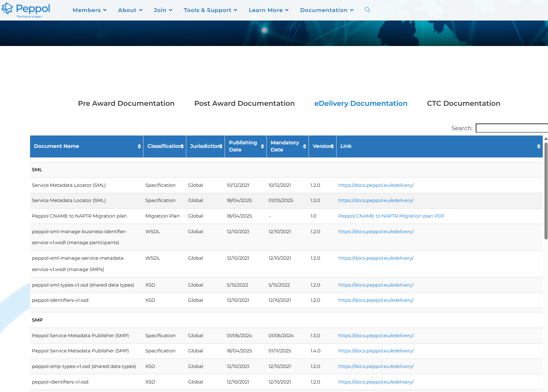Image resolution: width=548 pixels, height=392 pixels.
Task: Open the site search magnifier icon
Action: tap(367, 10)
